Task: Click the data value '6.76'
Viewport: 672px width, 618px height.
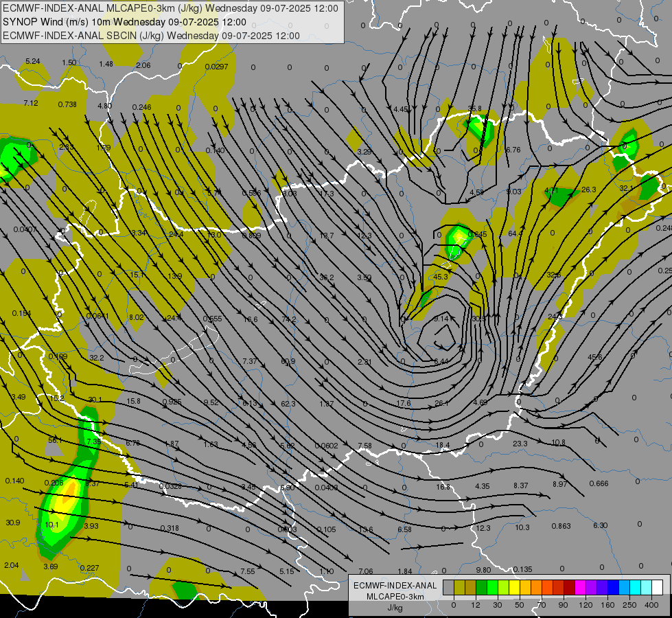Action: tap(513, 150)
